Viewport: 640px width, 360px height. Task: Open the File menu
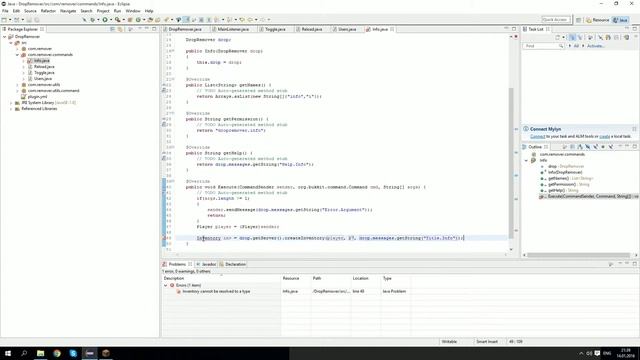(x=5, y=11)
